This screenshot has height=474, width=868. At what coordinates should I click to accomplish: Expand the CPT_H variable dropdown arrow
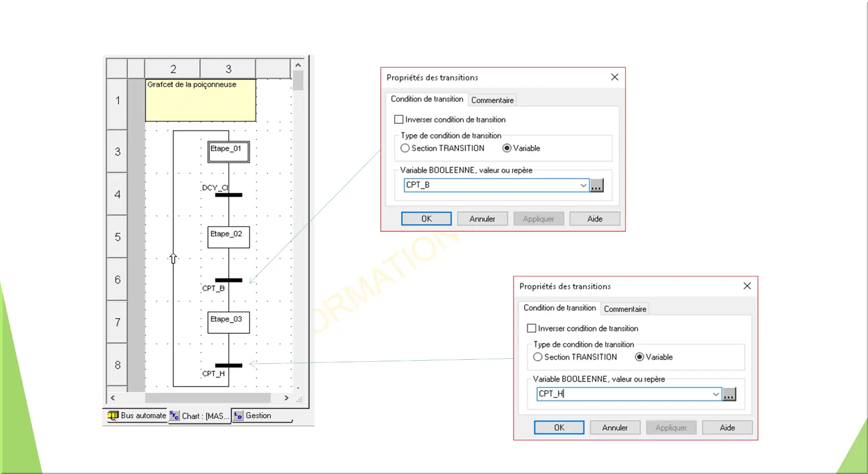coord(716,394)
